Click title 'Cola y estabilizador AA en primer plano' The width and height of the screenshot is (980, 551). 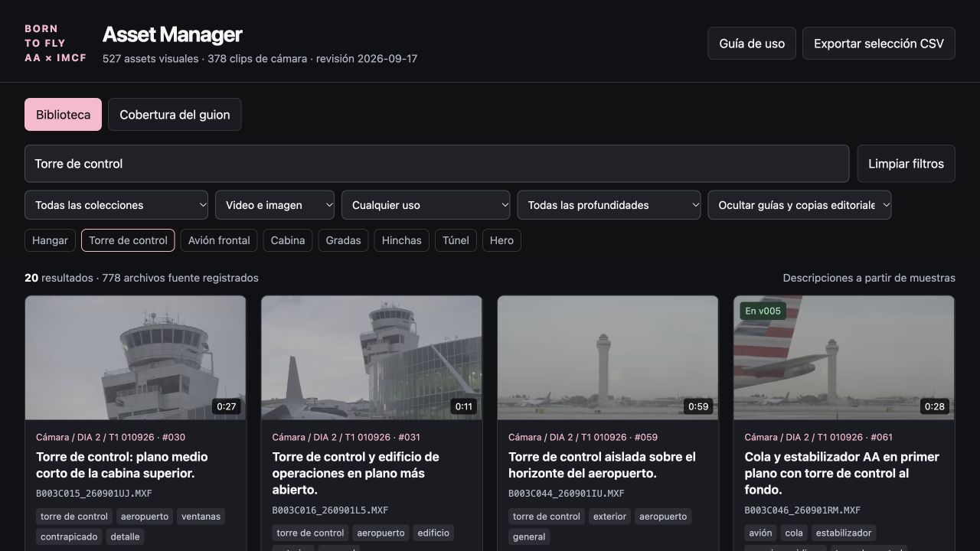841,473
